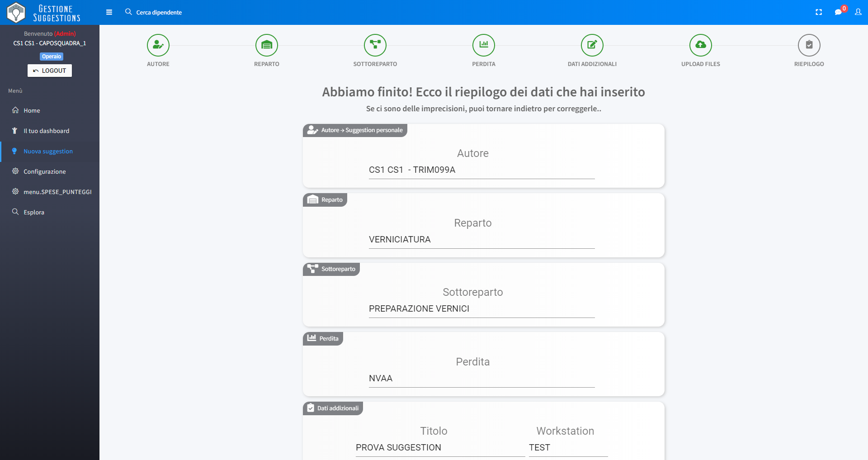868x460 pixels.
Task: Click the LOGOUT button
Action: click(50, 71)
